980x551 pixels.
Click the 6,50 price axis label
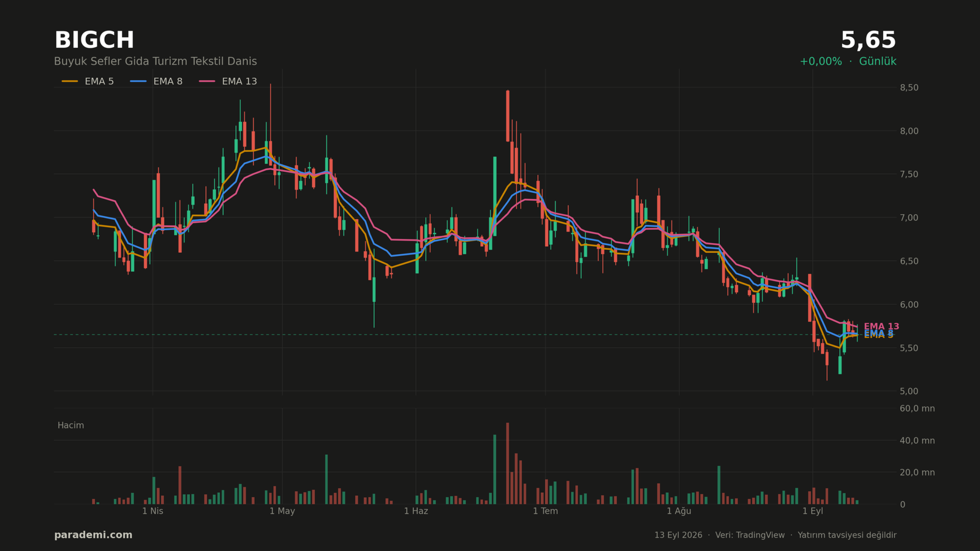[909, 261]
